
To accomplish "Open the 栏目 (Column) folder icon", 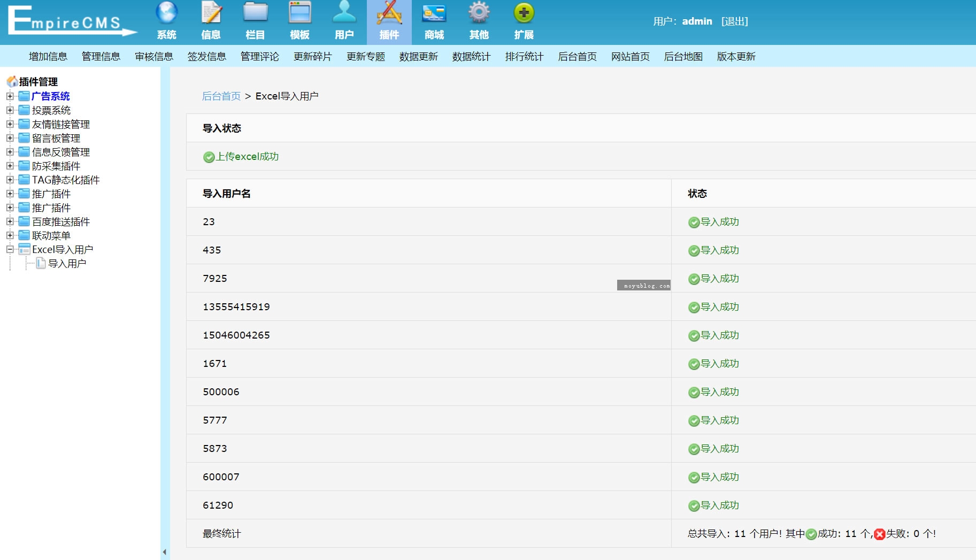I will click(256, 12).
